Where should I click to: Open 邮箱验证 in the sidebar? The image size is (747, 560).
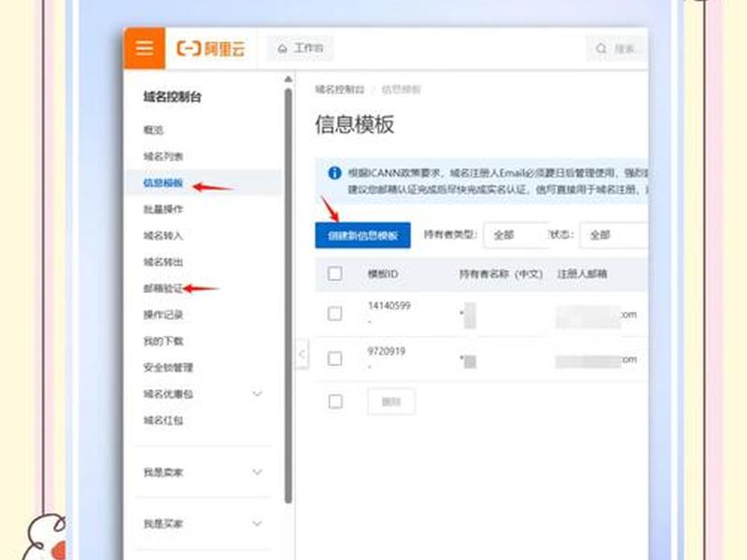coord(162,288)
